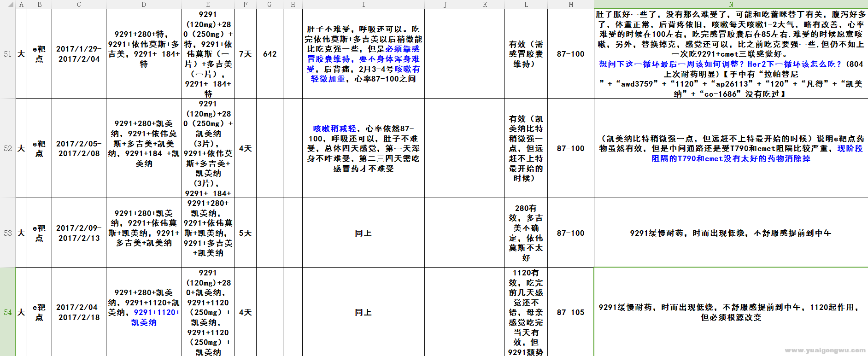The width and height of the screenshot is (868, 356).
Task: Select the '87-100' cell in row 51
Action: (571, 54)
